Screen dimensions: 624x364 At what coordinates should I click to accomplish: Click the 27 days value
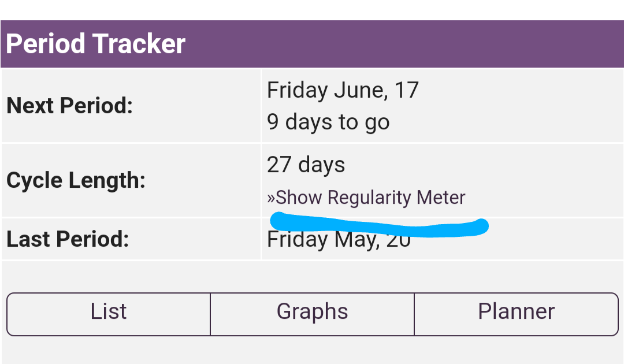point(306,166)
